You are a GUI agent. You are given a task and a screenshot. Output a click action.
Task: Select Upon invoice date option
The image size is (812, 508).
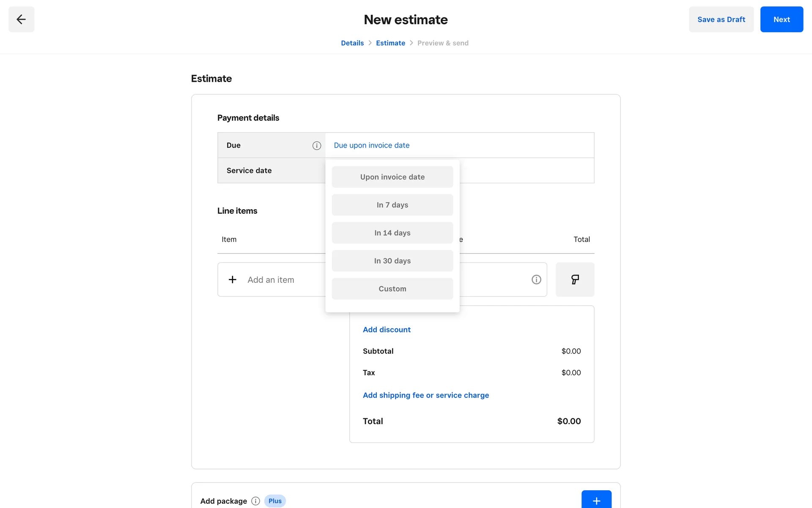[x=392, y=177]
